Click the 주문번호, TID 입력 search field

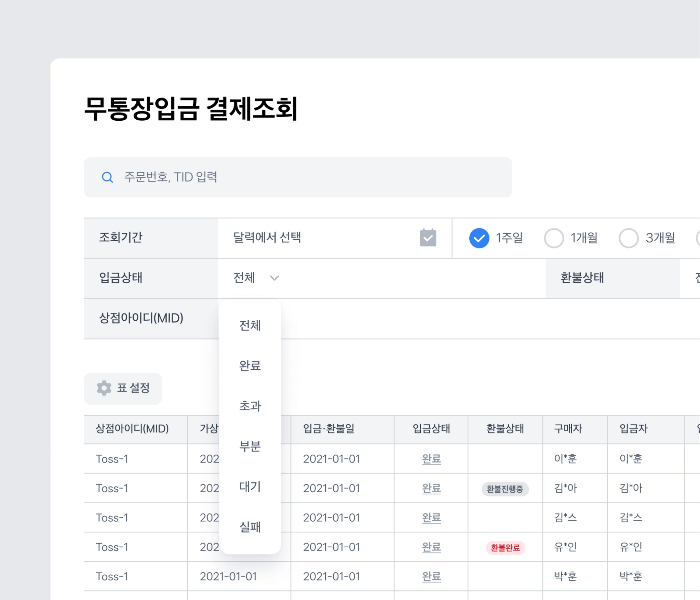(x=308, y=177)
